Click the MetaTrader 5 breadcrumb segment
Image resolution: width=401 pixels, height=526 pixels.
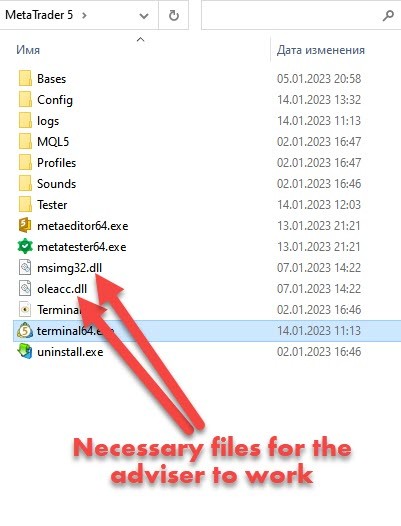click(x=39, y=15)
